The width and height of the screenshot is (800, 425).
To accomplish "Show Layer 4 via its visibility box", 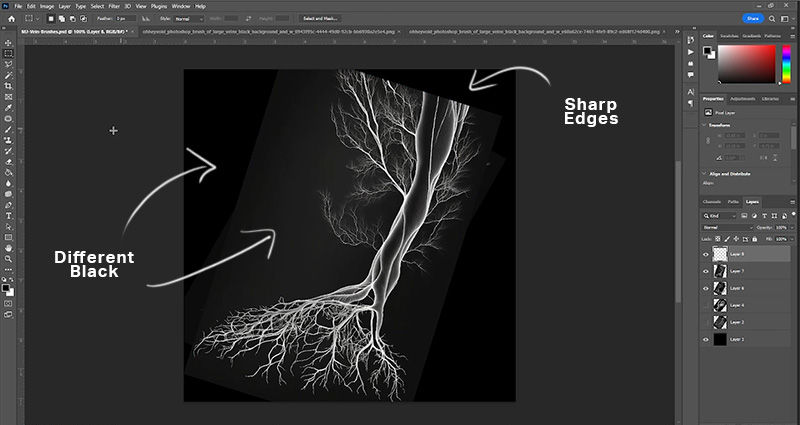I will pyautogui.click(x=706, y=305).
